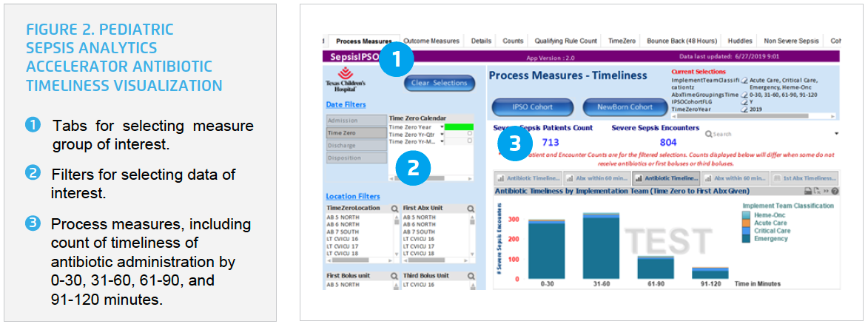Click the Texas Children's Hospital logo
868x324 pixels.
(345, 79)
